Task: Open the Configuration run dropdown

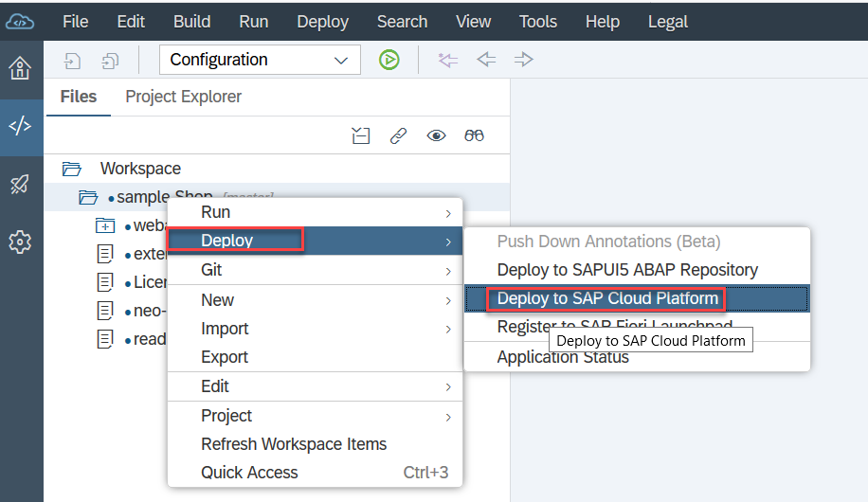Action: point(260,60)
